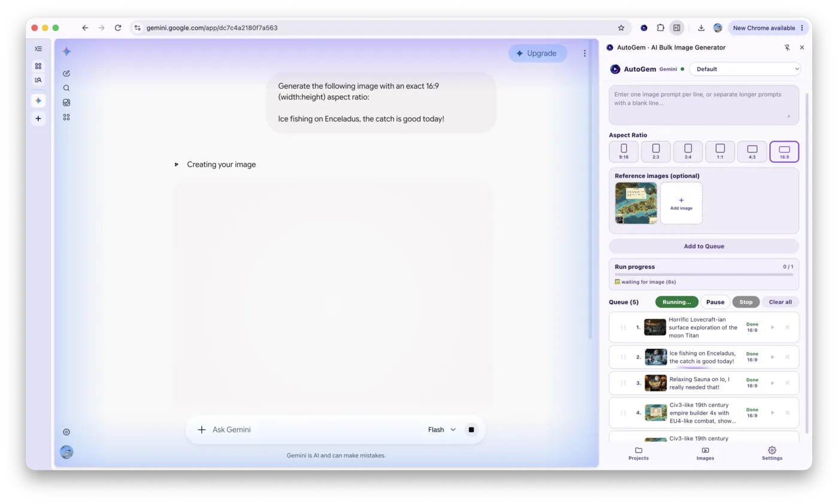The image size is (838, 504).
Task: Expand the browser's vertical tab sidebar
Action: tap(38, 48)
